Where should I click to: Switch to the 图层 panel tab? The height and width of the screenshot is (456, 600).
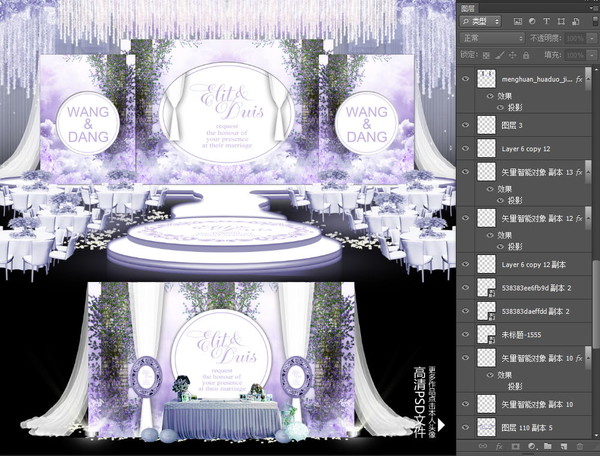pos(468,8)
